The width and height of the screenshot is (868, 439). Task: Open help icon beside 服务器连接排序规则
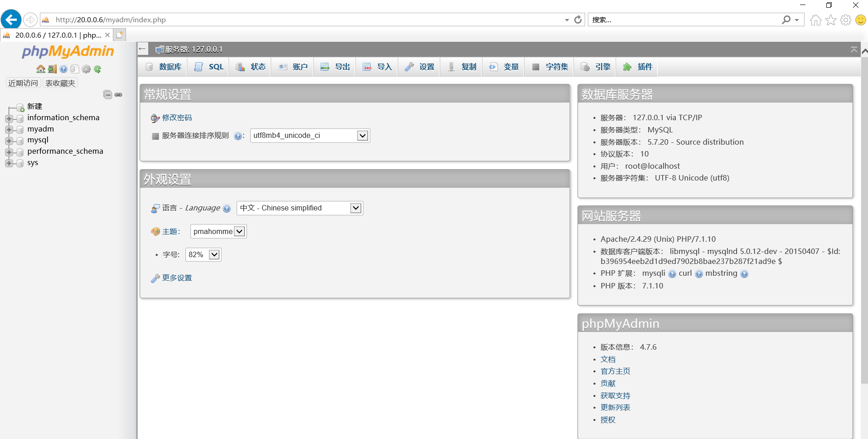pyautogui.click(x=238, y=136)
